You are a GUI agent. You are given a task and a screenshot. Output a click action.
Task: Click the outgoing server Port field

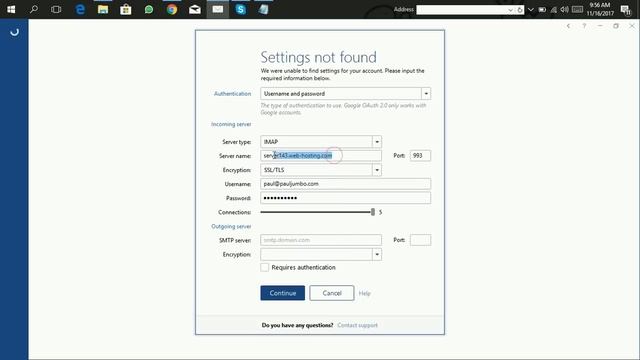(420, 240)
